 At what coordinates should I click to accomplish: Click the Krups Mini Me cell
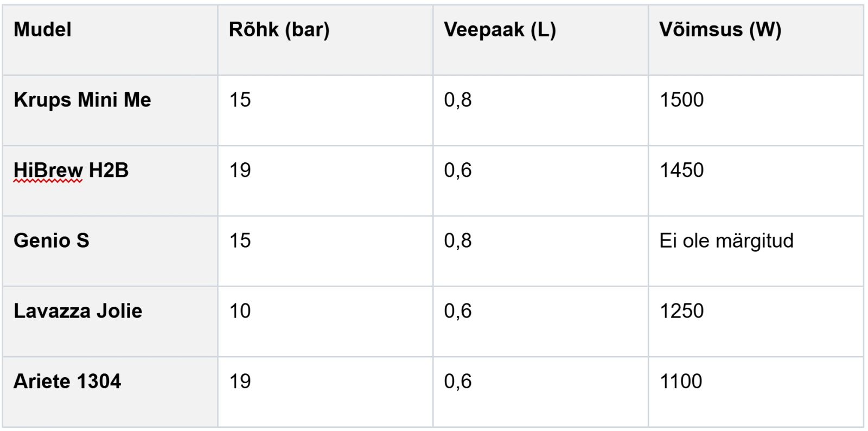click(x=110, y=110)
